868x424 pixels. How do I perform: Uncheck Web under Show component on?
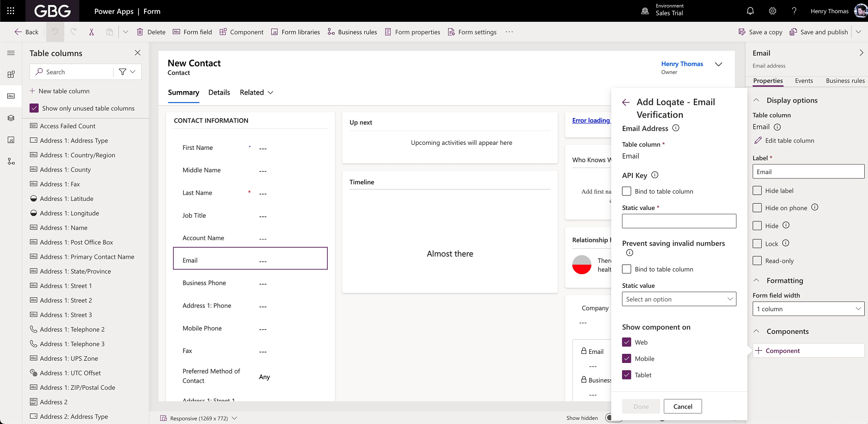tap(626, 342)
